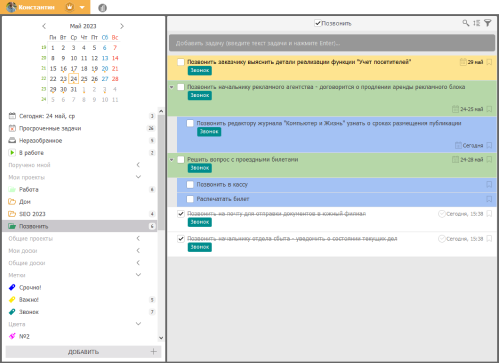
Task: Open the В работе list
Action: pos(80,153)
